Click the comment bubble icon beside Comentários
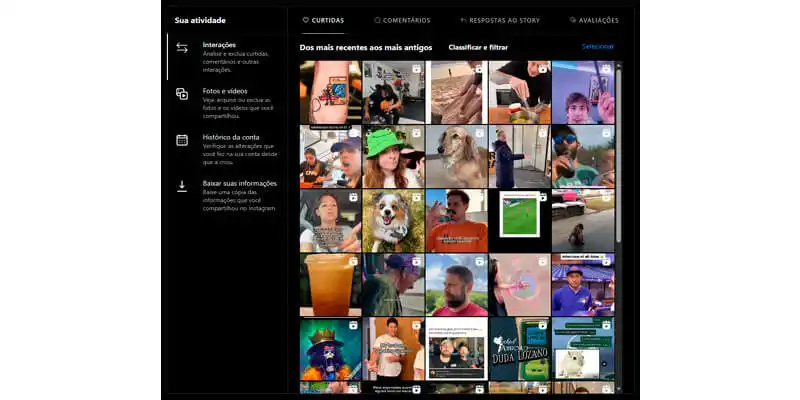800x400 pixels. 377,20
